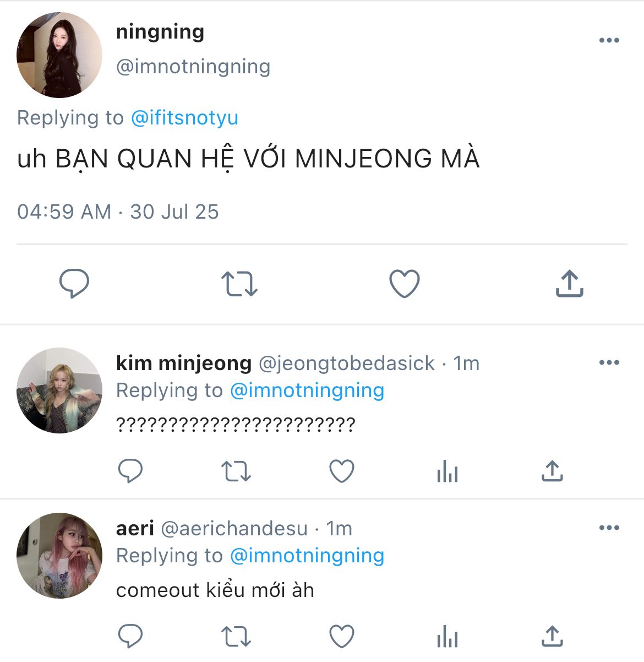Like ningning's main tweet
The height and width of the screenshot is (662, 644).
tap(405, 284)
